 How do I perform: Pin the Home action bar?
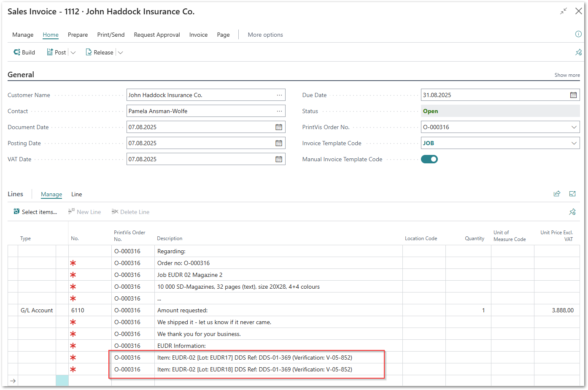coord(578,52)
